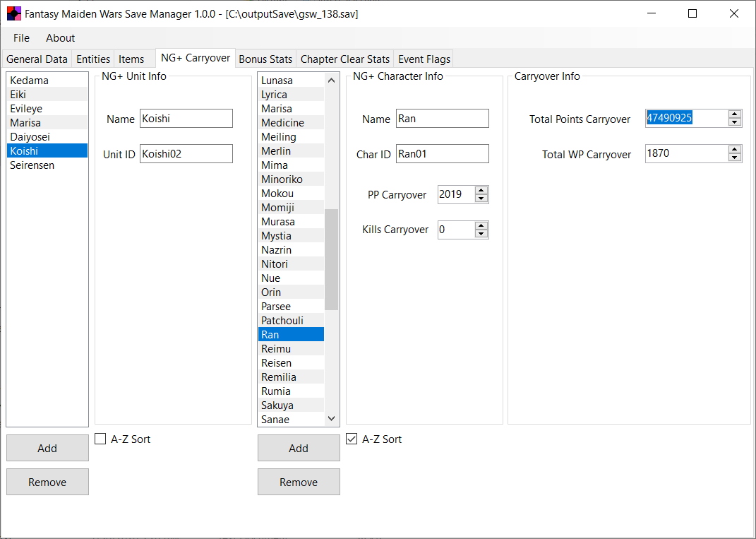The width and height of the screenshot is (756, 539).
Task: Select Marisa in the unit list
Action: [47, 123]
